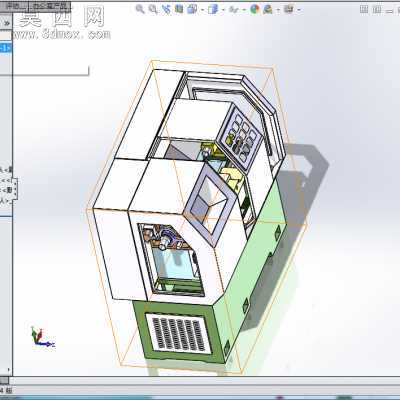
Task: Select the control panel keypad on the model
Action: pos(241,137)
